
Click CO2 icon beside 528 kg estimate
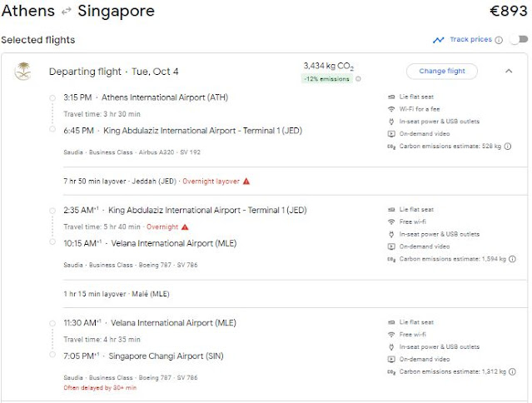point(391,147)
